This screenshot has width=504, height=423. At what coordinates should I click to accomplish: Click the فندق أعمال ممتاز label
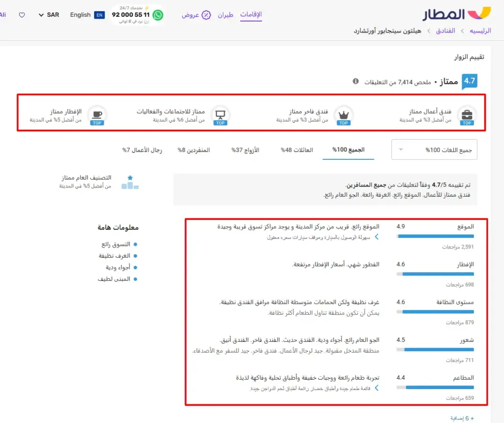coord(430,112)
